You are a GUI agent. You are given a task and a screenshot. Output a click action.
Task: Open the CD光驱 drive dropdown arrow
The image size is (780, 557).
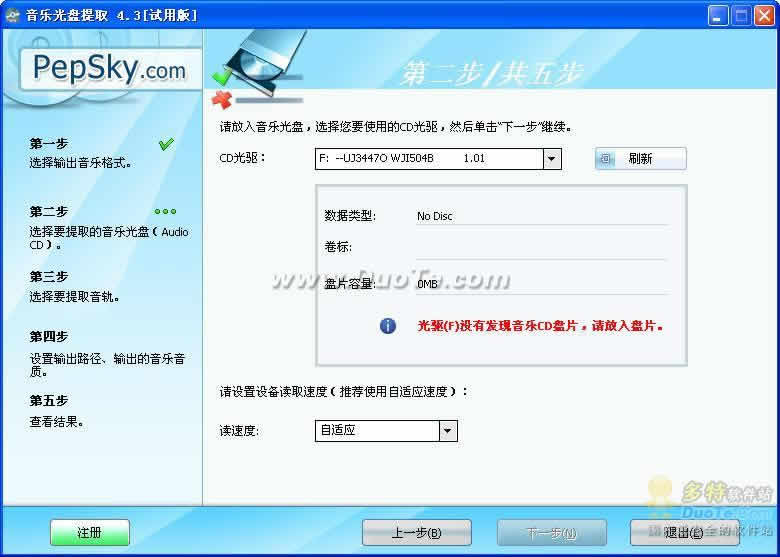(x=552, y=159)
